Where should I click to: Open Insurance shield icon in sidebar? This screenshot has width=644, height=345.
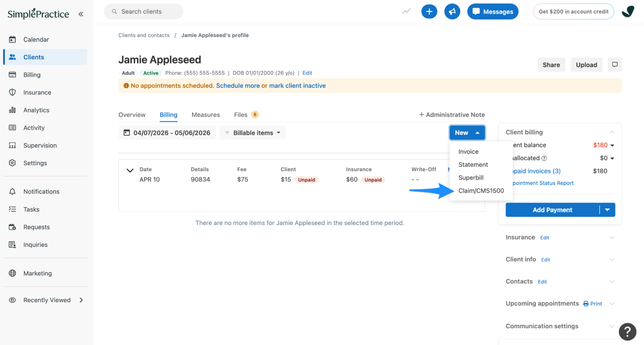coord(12,92)
